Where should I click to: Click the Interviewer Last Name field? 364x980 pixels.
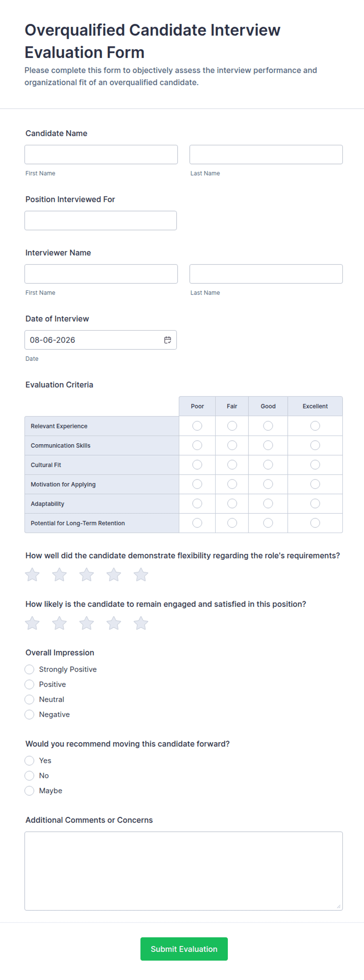tap(266, 274)
